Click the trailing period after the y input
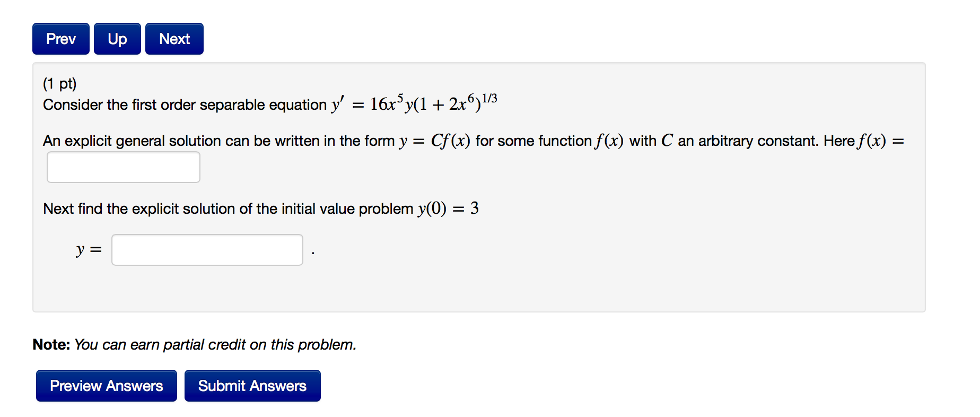Screen dimensions: 980x417 tap(313, 253)
